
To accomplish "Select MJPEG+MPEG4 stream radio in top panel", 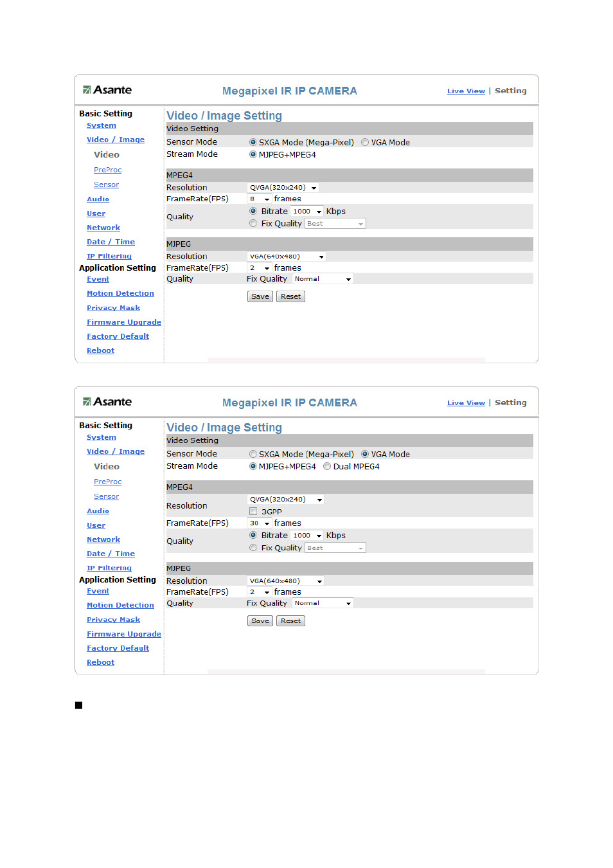I will (x=253, y=154).
